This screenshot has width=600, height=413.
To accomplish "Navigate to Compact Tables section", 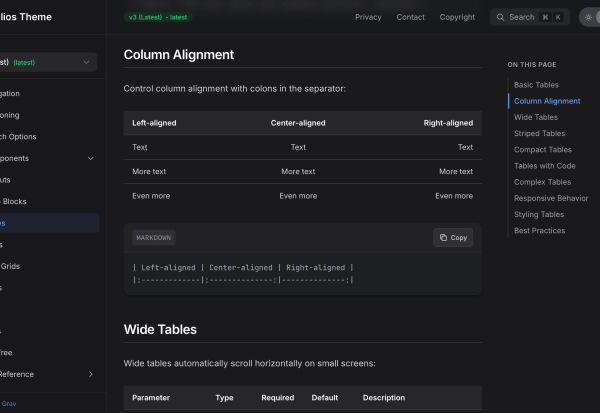I will [543, 150].
